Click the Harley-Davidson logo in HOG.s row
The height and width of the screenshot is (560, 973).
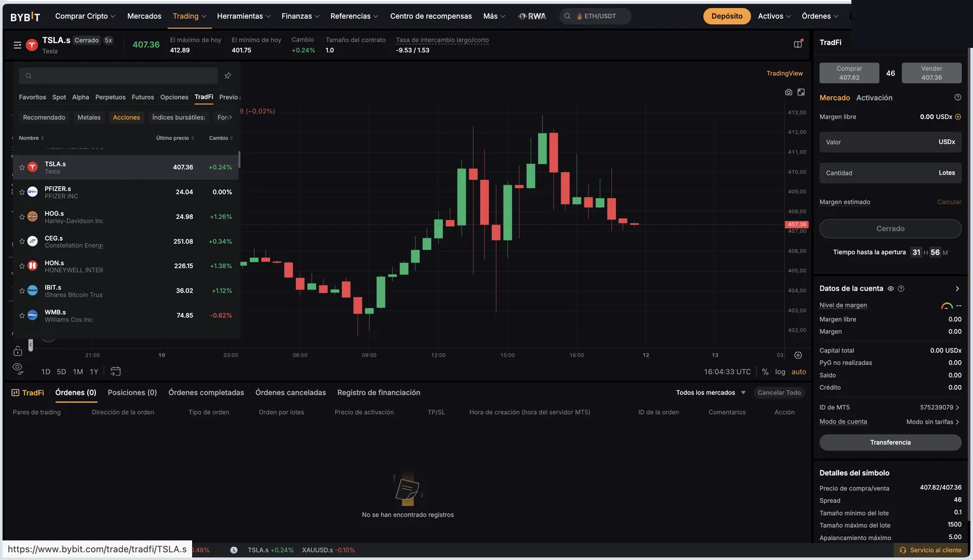tap(33, 217)
